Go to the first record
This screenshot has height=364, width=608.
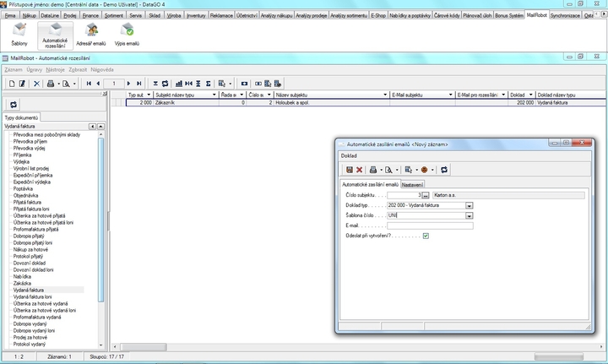coord(89,84)
